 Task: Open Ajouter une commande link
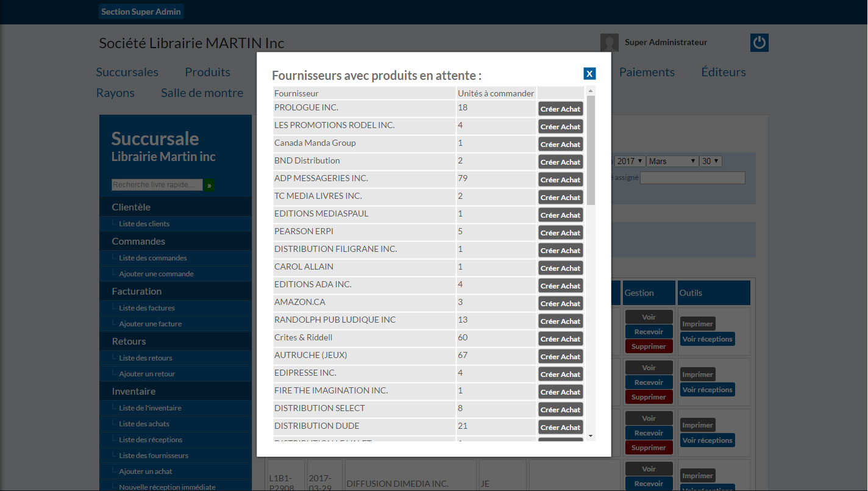coord(156,274)
